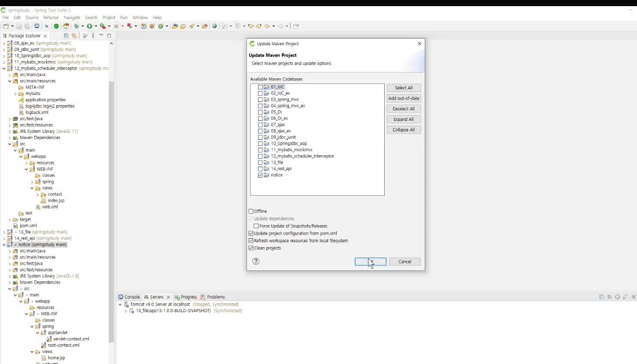Open the Boot Dashboard green icon
The image size is (637, 364).
56,26
